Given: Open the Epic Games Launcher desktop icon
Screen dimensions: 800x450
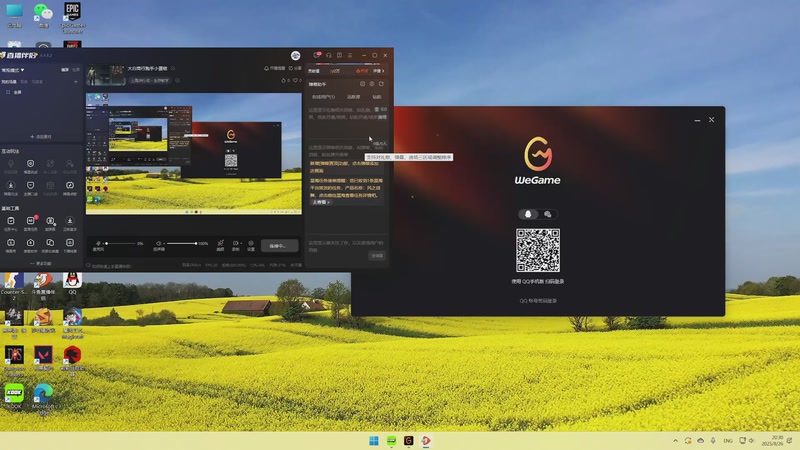Looking at the screenshot, I should click(72, 17).
